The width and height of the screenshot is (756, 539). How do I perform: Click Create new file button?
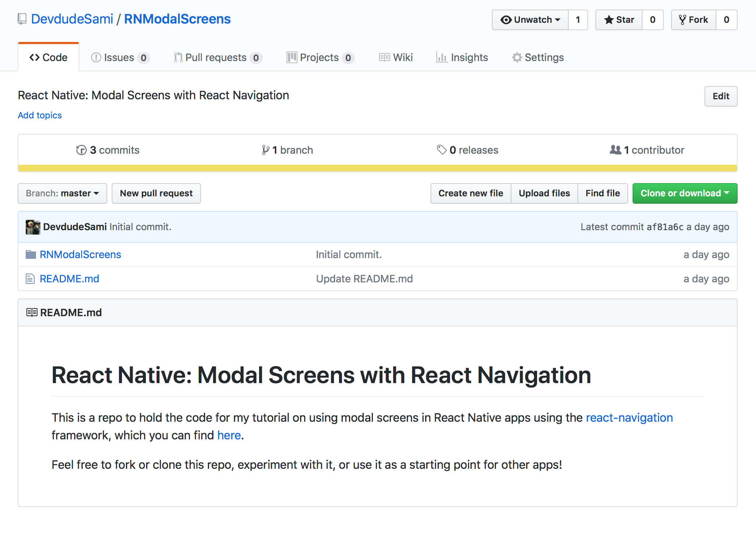471,193
